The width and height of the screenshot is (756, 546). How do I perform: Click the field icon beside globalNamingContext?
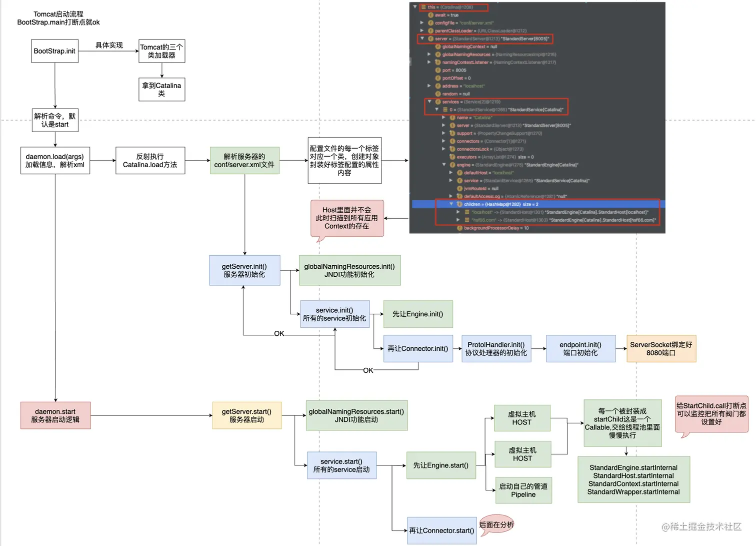pos(438,47)
